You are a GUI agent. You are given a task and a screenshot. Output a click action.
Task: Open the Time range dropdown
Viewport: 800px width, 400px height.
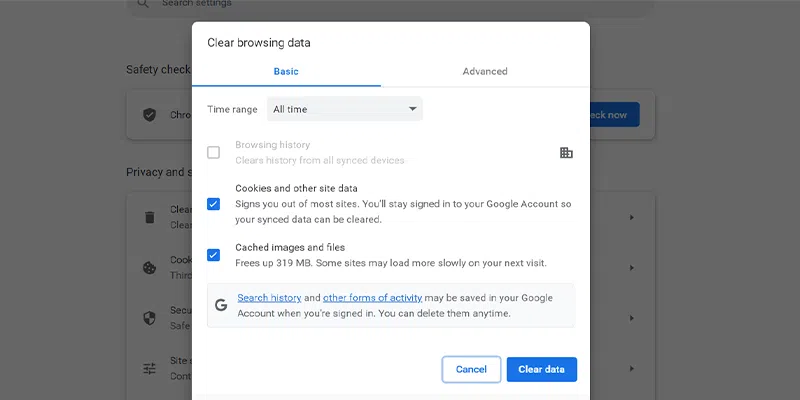pos(344,109)
